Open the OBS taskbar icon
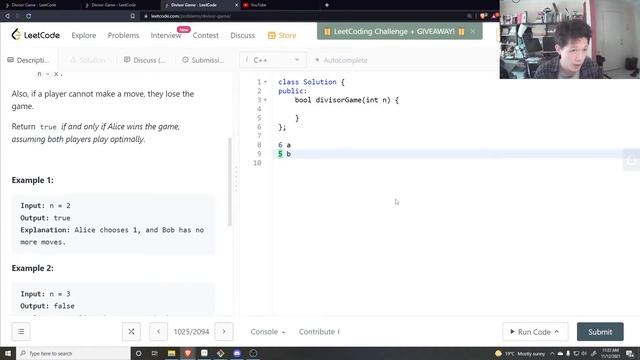The height and width of the screenshot is (360, 640). pos(253,353)
